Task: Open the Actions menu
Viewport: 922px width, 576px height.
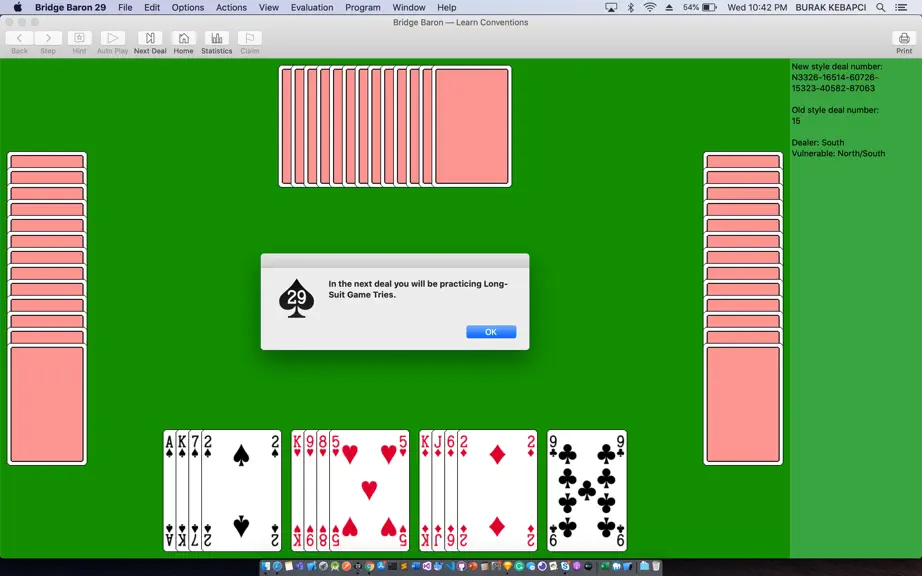Action: pos(231,8)
